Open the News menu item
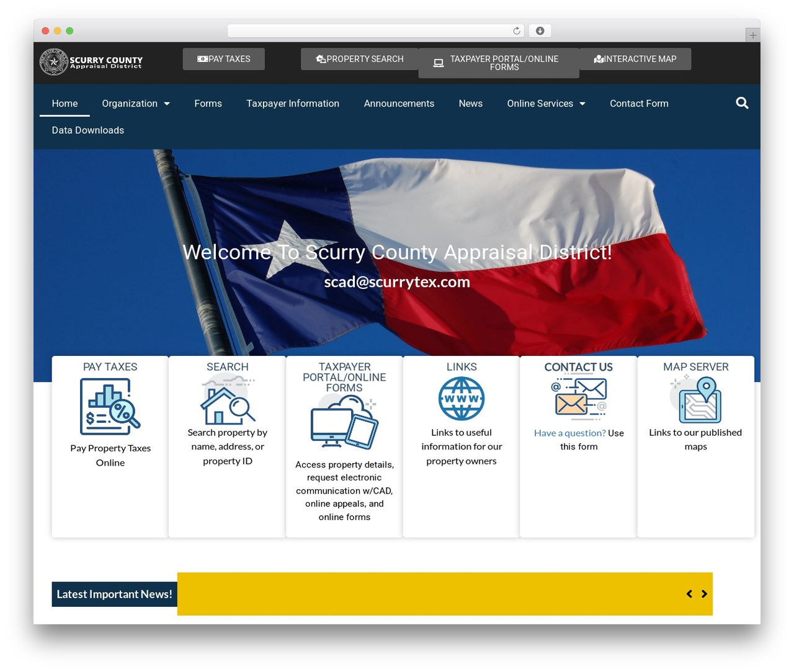794x672 pixels. click(x=470, y=104)
